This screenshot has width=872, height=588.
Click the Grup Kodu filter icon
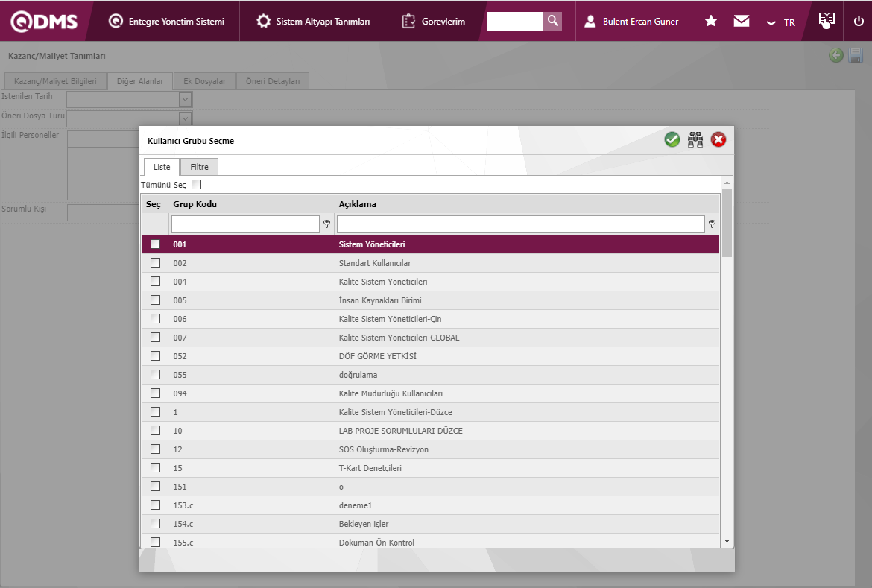tap(327, 224)
